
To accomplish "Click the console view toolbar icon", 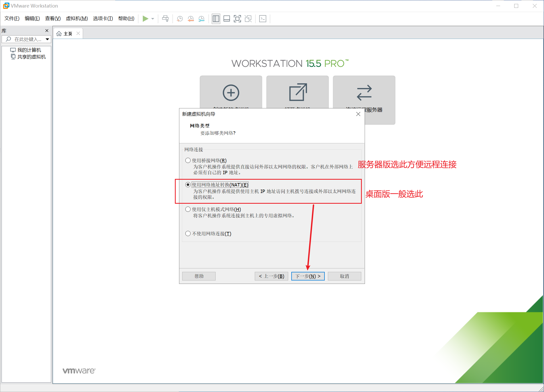I will coord(263,19).
